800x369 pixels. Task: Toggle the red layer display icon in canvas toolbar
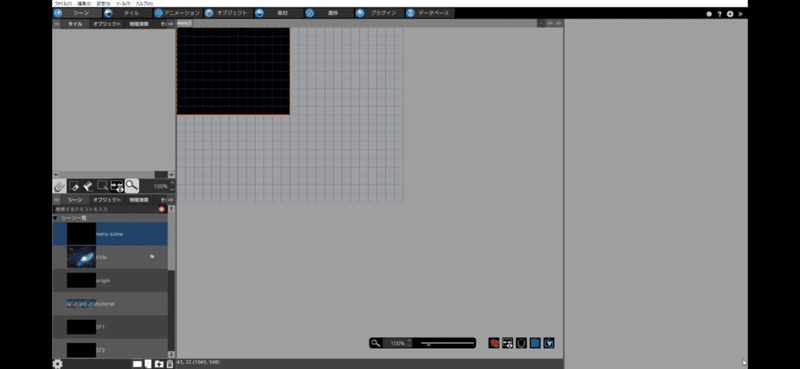point(494,343)
